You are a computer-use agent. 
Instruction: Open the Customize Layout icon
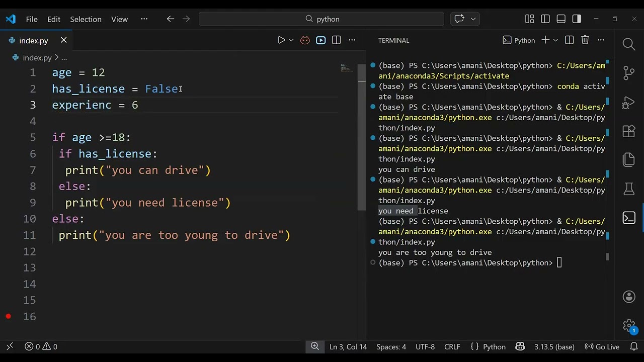529,19
